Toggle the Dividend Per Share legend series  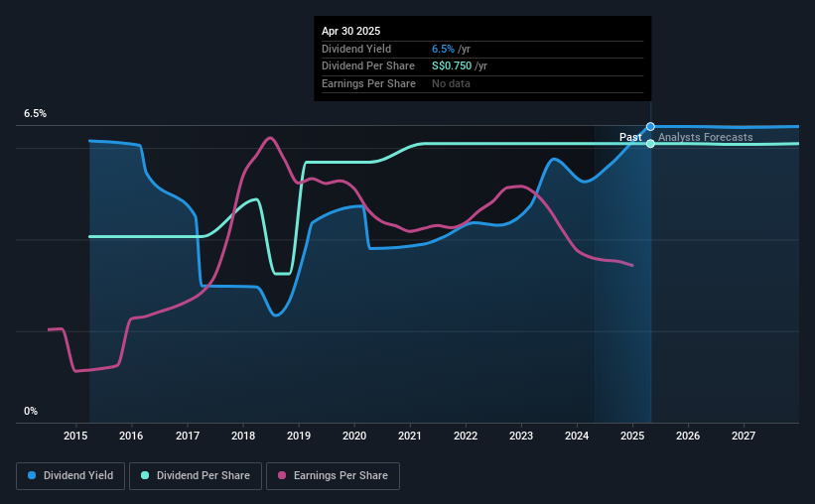coord(196,476)
